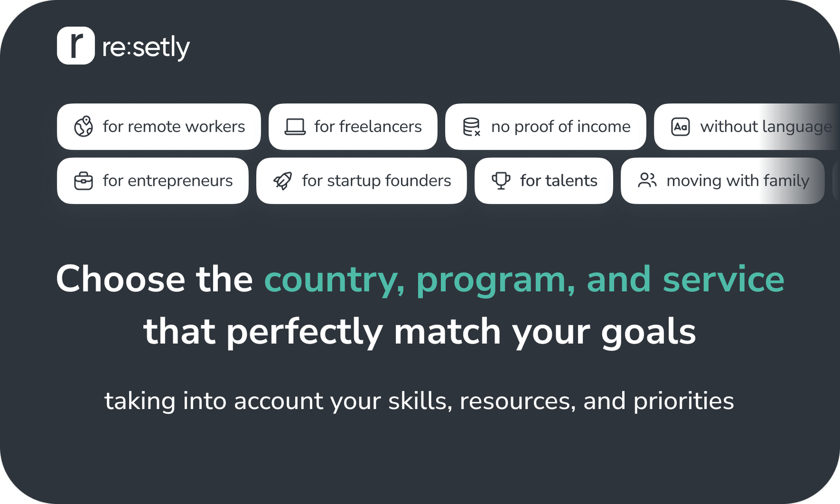Screen dimensions: 840x504
Task: Click the briefcase icon beside entrepreneurs
Action: click(x=83, y=181)
